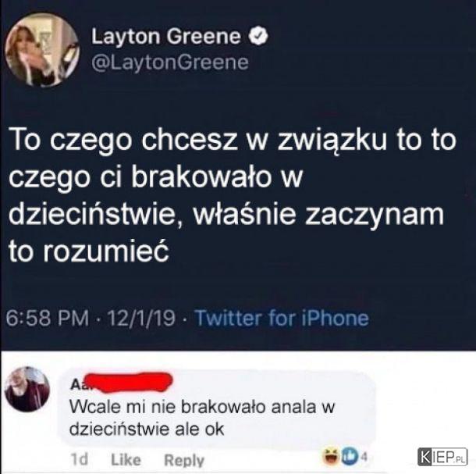476x474 pixels.
Task: Click the verified badge next to Layton Greene
Action: point(258,36)
